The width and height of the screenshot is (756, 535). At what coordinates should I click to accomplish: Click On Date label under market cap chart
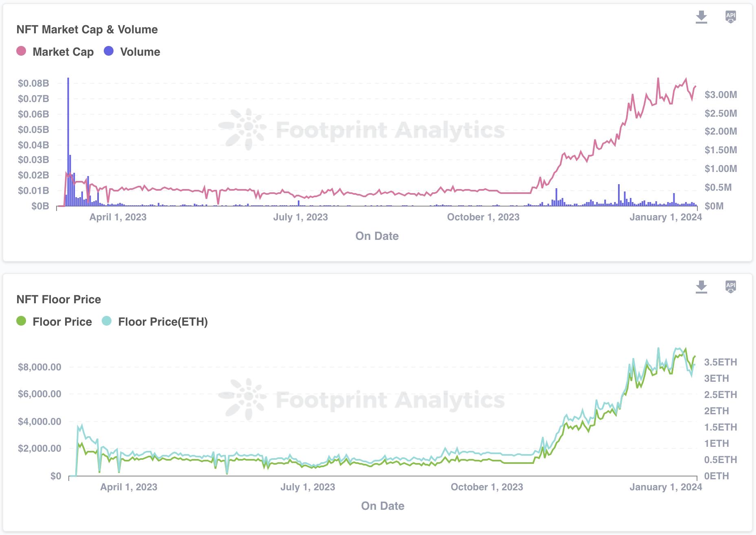coord(377,236)
